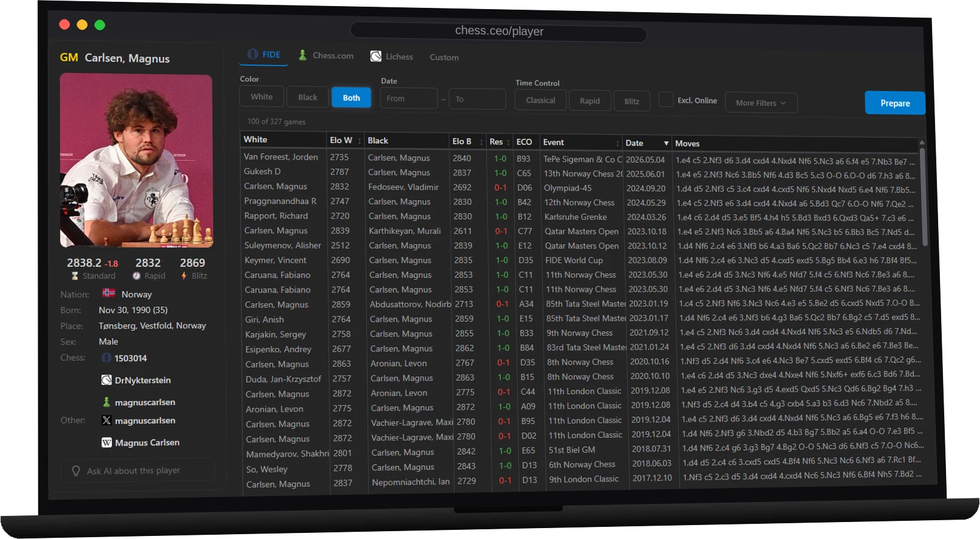Enable the Excl. Online checkbox
The image size is (980, 539).
click(x=666, y=99)
